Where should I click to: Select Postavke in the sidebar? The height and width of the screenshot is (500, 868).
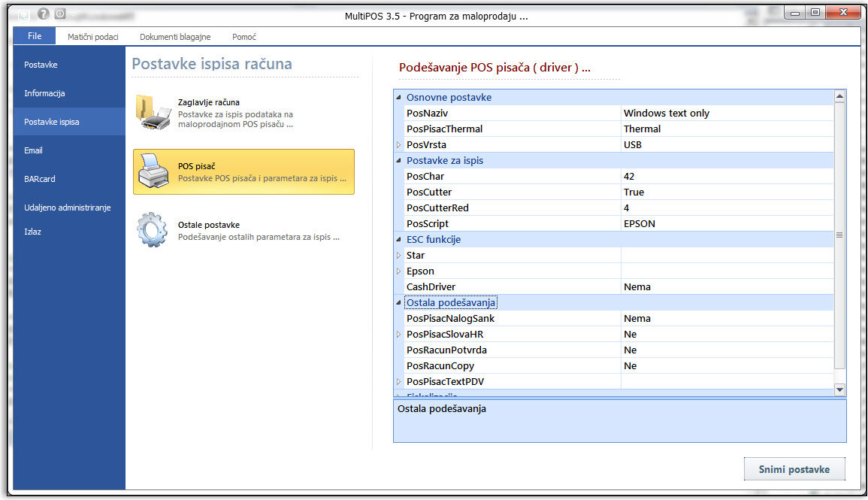point(69,65)
